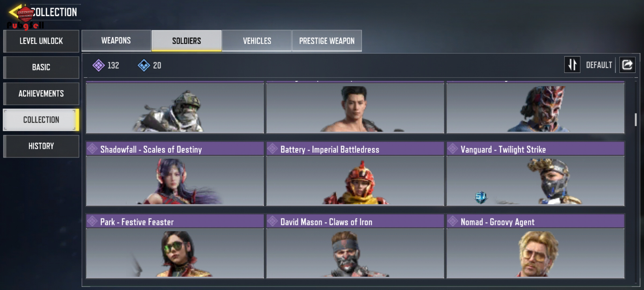The image size is (644, 290).
Task: Click the diamond icon beside Shadowfall title
Action: pyautogui.click(x=93, y=149)
